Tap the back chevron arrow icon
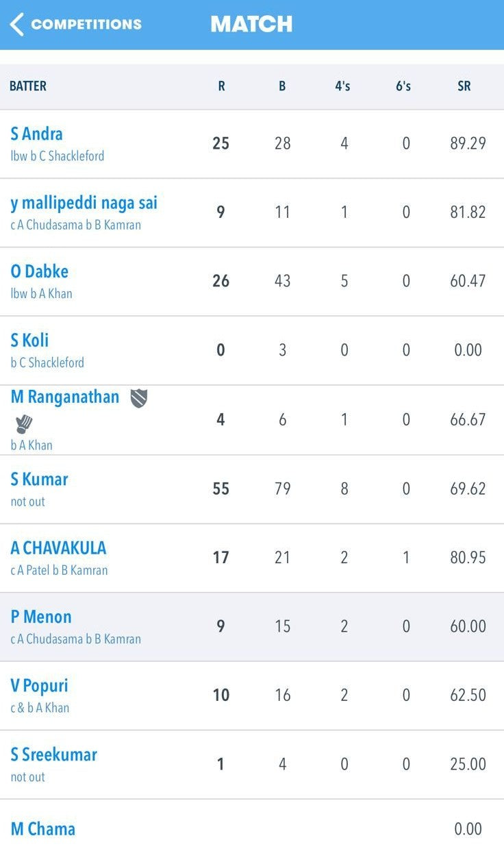This screenshot has height=851, width=504. tap(16, 25)
